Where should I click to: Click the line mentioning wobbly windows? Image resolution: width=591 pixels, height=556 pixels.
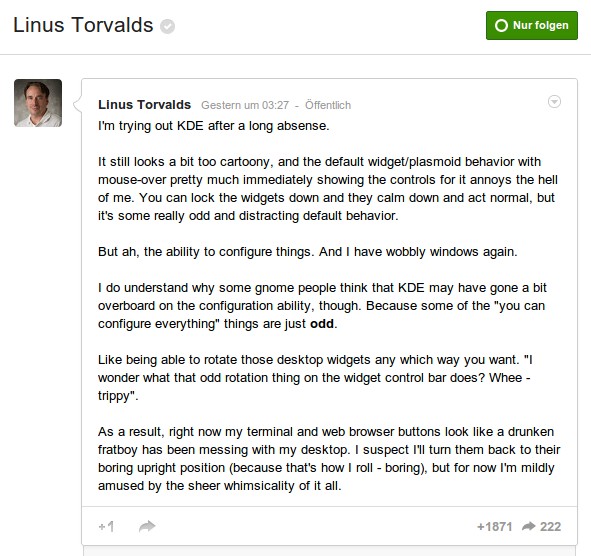coord(308,252)
